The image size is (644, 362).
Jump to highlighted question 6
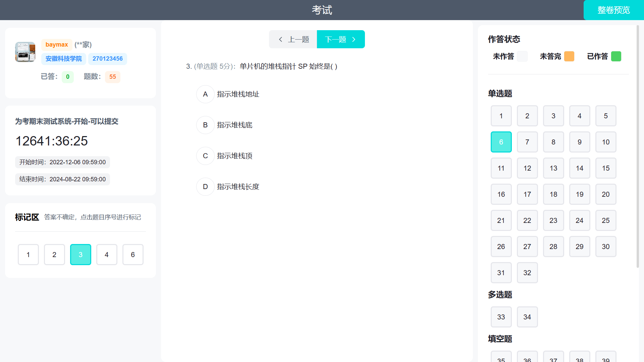501,142
